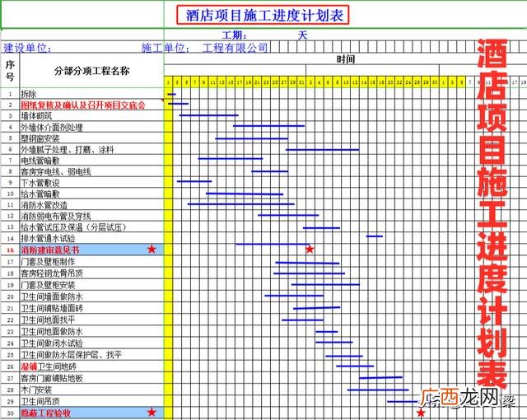Viewport: 527px width, 420px height.
Task: Select the 序号 column header
Action: [x=10, y=70]
